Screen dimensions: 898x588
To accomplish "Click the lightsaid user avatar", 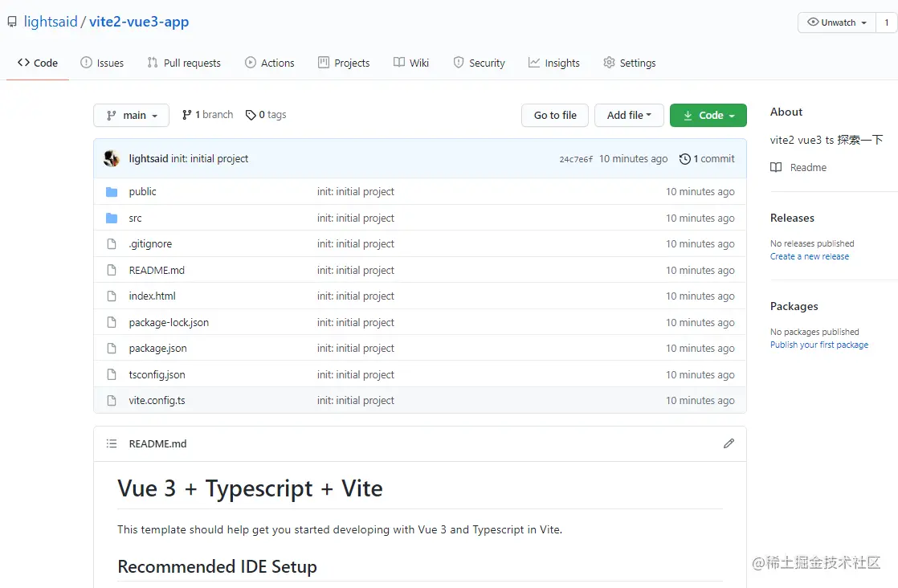I will (x=112, y=158).
